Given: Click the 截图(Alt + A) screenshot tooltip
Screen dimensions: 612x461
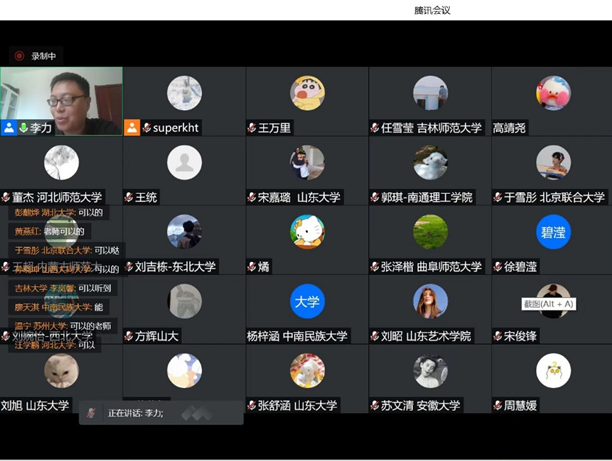Looking at the screenshot, I should point(548,304).
